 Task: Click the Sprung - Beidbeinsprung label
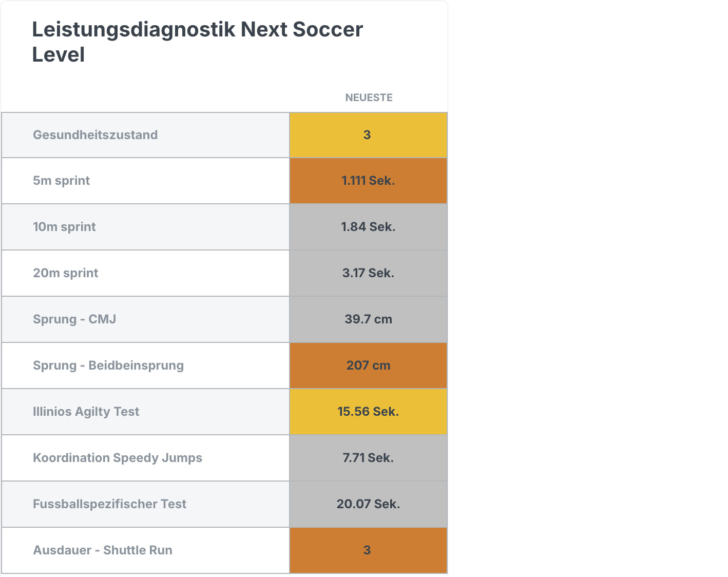point(108,366)
